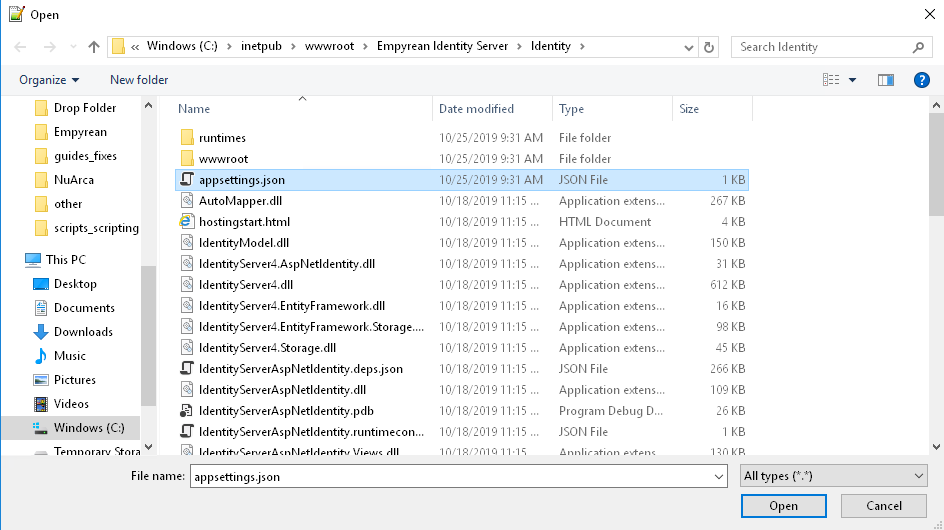944x530 pixels.
Task: Select Empyrean folder in navigation pane
Action: pos(80,132)
